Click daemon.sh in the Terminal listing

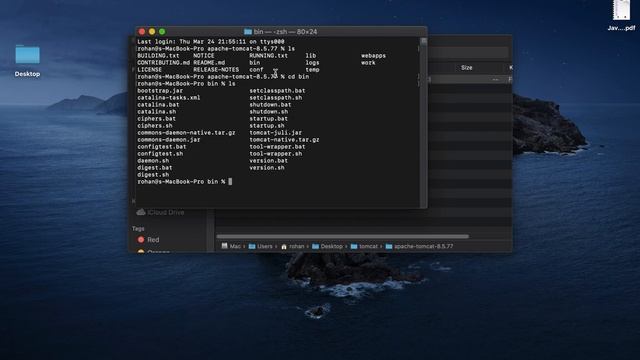(153, 161)
